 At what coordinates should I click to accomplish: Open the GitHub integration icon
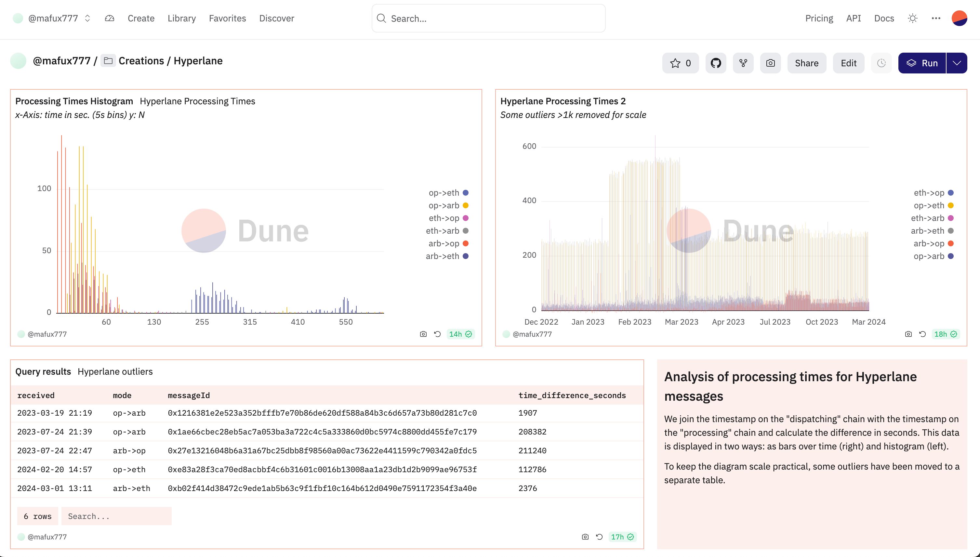pos(716,63)
